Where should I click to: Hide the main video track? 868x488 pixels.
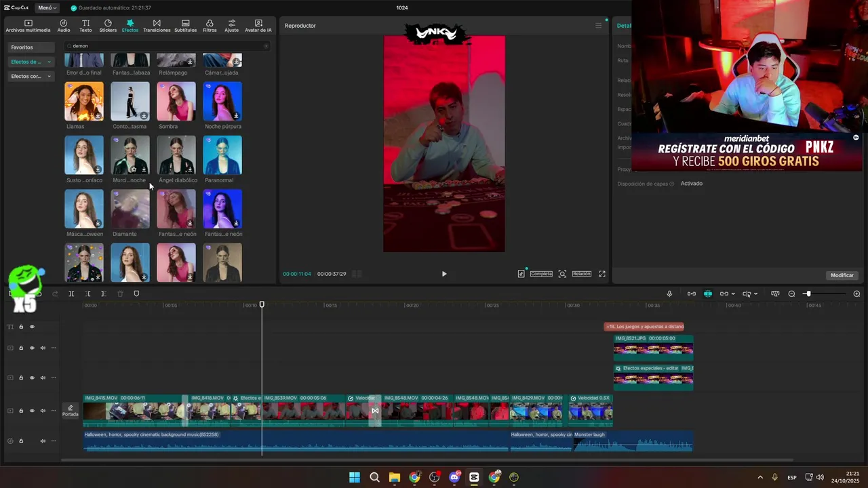click(x=32, y=411)
